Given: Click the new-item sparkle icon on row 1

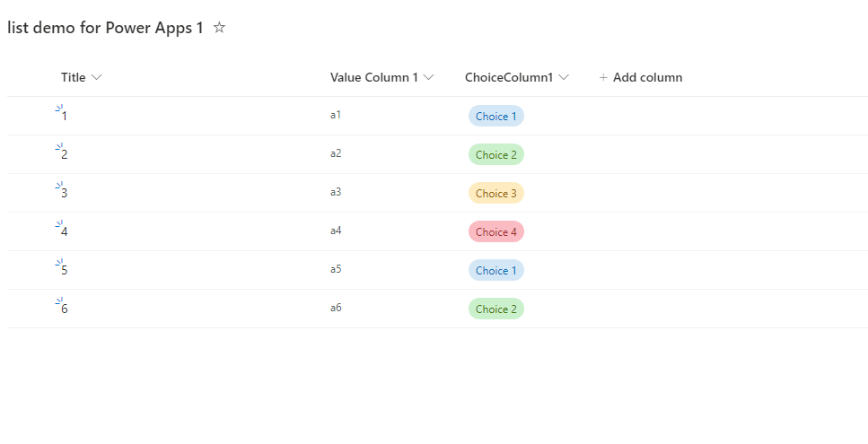Looking at the screenshot, I should 58,109.
